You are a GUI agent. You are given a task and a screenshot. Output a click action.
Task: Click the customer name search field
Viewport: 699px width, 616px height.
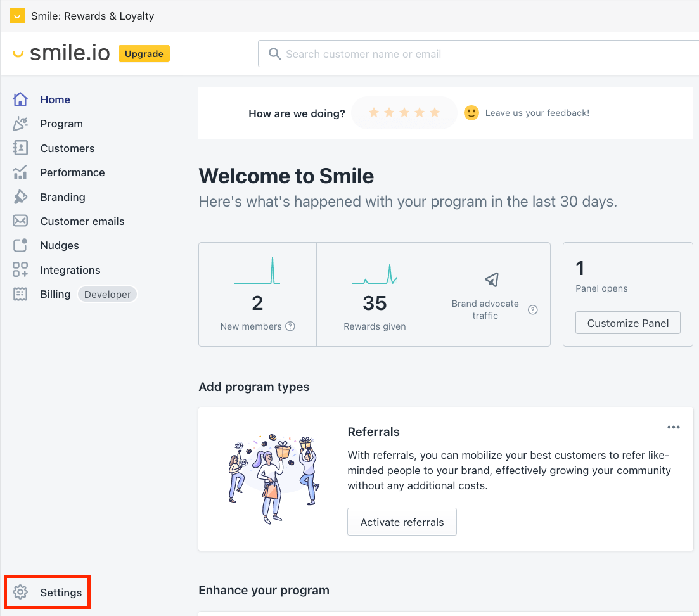click(478, 54)
